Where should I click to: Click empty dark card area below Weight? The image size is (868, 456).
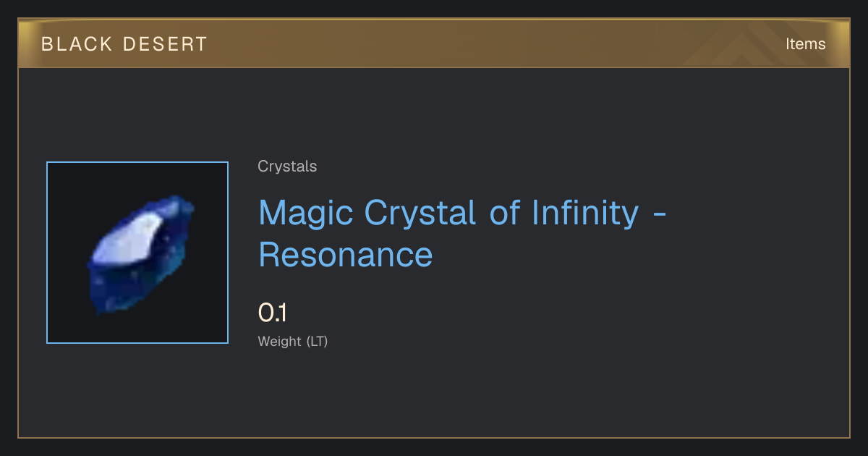tap(434, 394)
